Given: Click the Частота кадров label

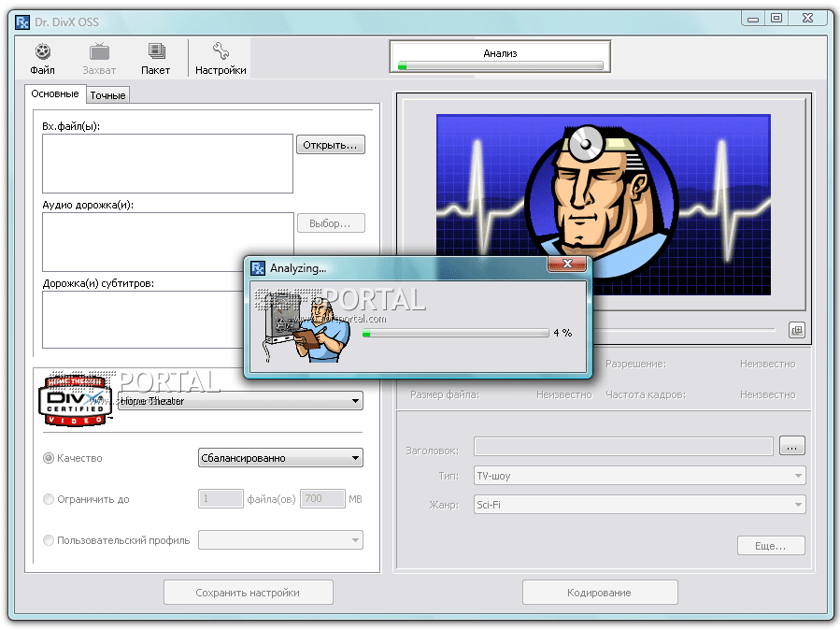Looking at the screenshot, I should pos(646,394).
